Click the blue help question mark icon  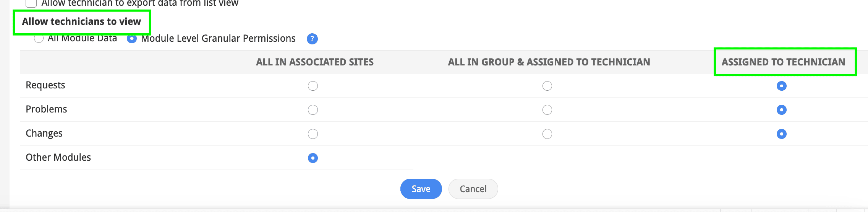pos(312,39)
